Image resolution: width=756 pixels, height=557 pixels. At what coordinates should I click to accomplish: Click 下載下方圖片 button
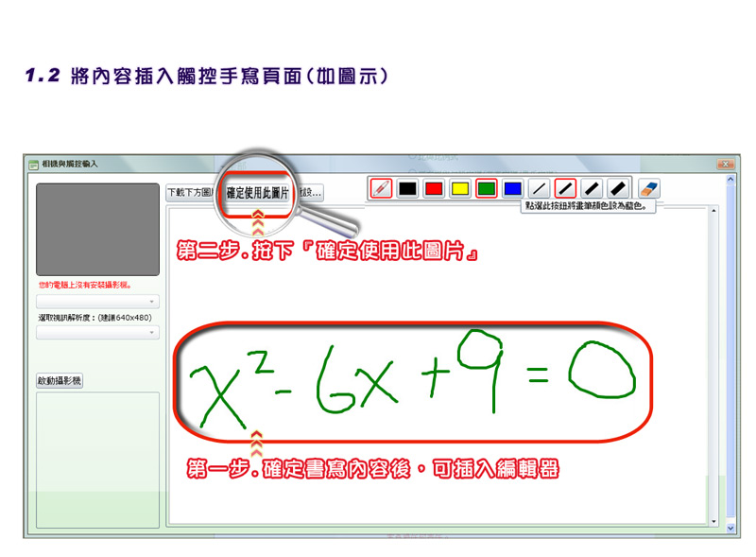pyautogui.click(x=191, y=193)
